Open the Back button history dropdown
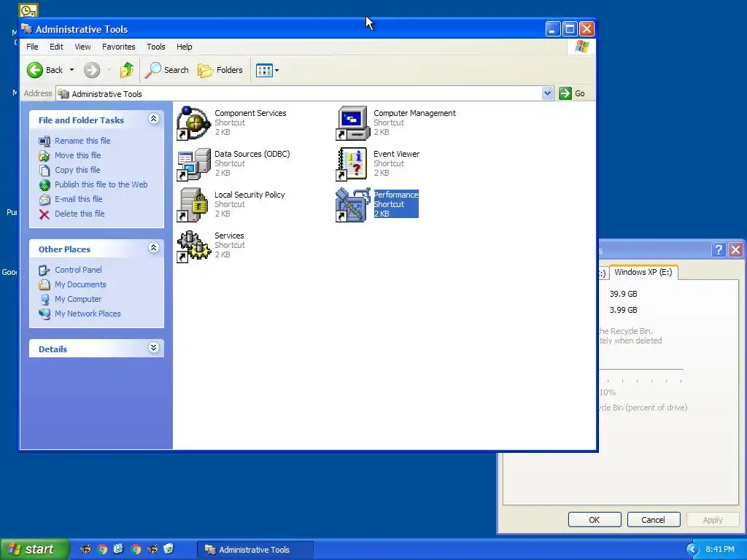The height and width of the screenshot is (560, 747). 71,70
